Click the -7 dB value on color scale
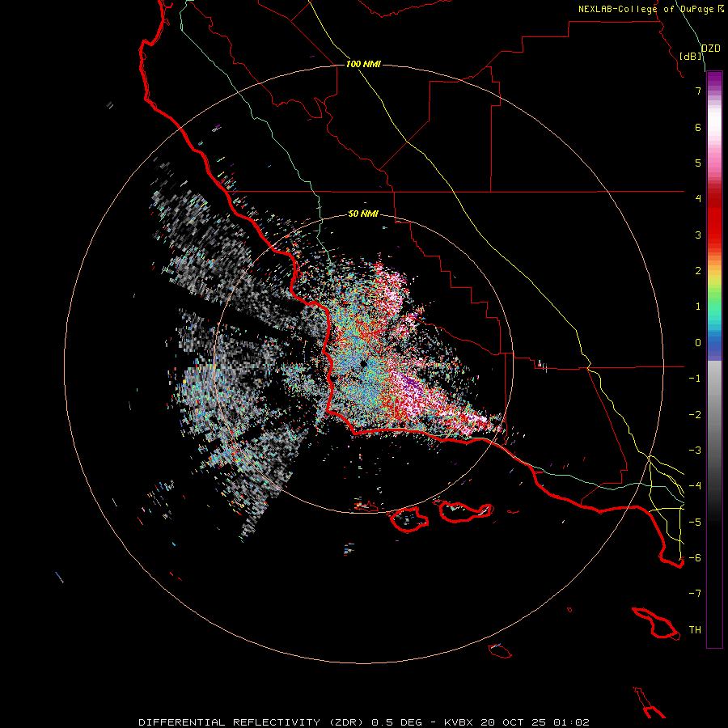 click(x=695, y=594)
